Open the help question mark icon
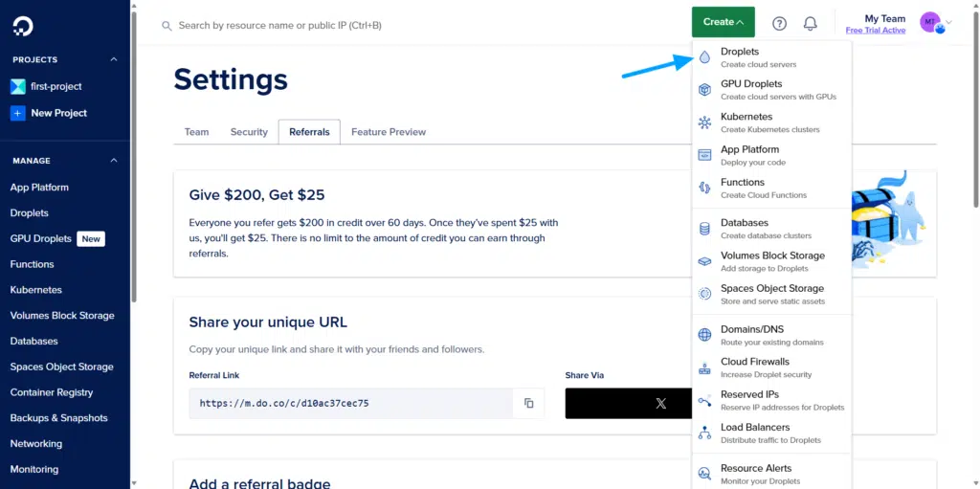Viewport: 980px width, 489px height. [x=779, y=24]
